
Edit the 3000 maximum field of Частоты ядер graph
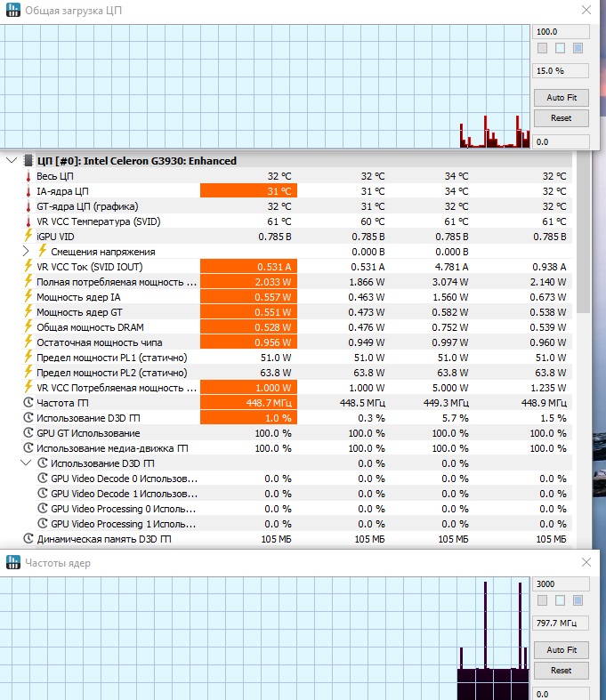pyautogui.click(x=561, y=584)
